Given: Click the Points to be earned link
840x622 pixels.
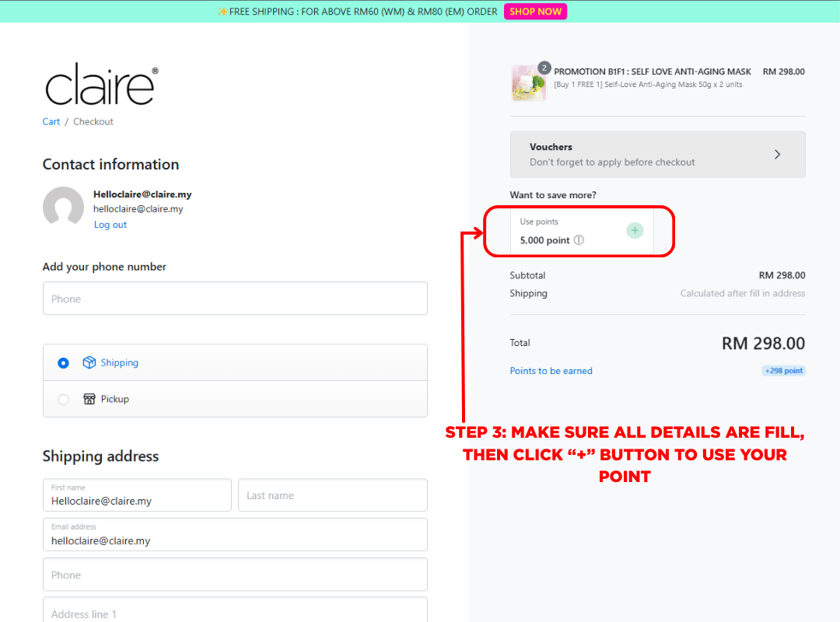Looking at the screenshot, I should tap(551, 371).
